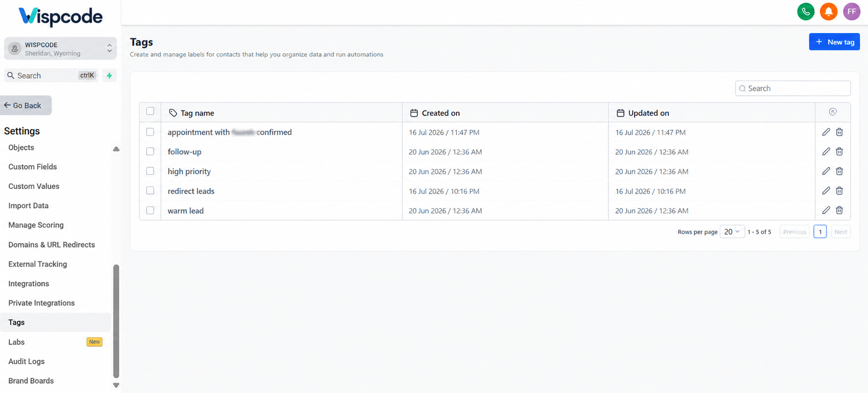The width and height of the screenshot is (868, 393).
Task: Click the calendar icon beside Updated on
Action: pyautogui.click(x=620, y=113)
